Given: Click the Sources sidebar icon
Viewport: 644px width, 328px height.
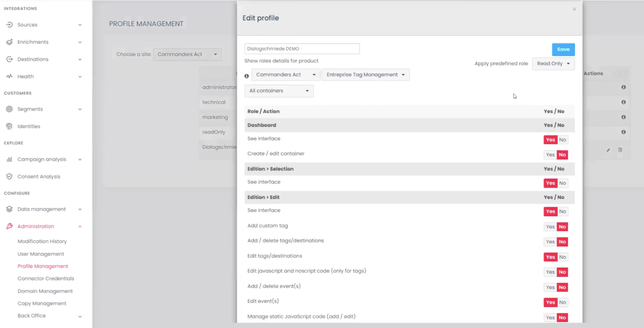Looking at the screenshot, I should pos(9,25).
